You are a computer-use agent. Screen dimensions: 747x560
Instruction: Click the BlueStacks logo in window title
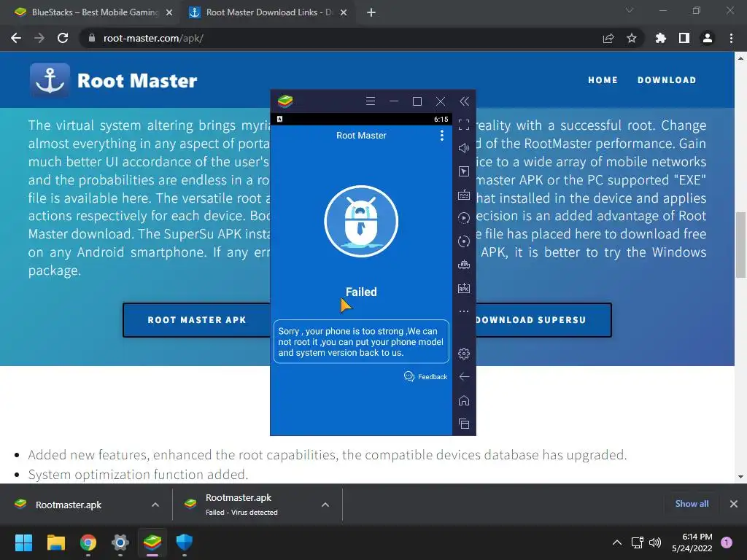tap(285, 101)
